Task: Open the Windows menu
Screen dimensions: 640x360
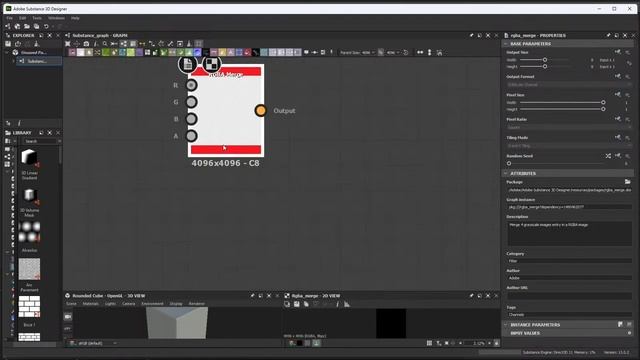Action: pyautogui.click(x=56, y=18)
